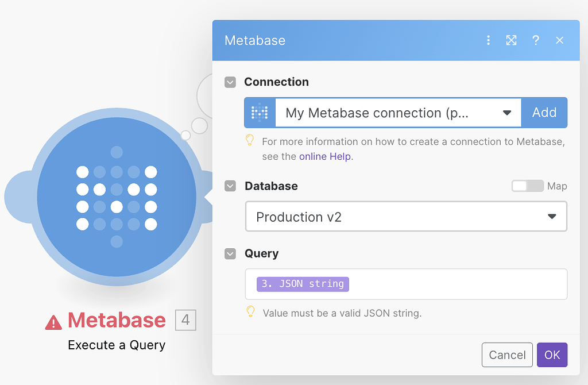Click the module order badge showing 4
The image size is (588, 385).
click(185, 321)
